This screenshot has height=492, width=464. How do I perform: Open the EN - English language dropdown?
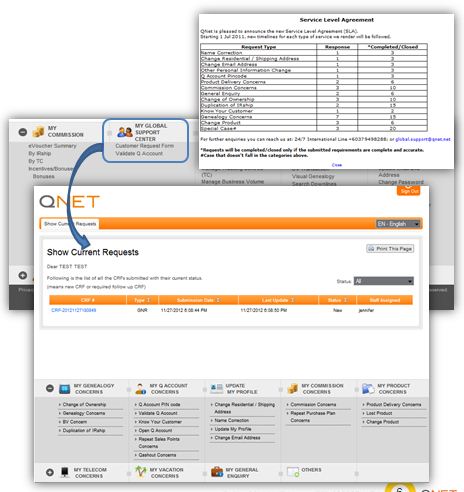click(x=398, y=224)
